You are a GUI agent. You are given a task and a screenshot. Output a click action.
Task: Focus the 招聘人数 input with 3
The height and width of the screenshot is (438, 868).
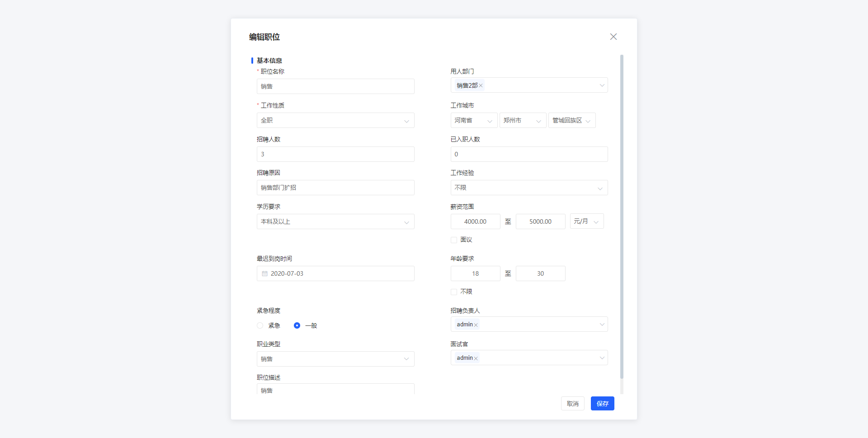pos(335,154)
